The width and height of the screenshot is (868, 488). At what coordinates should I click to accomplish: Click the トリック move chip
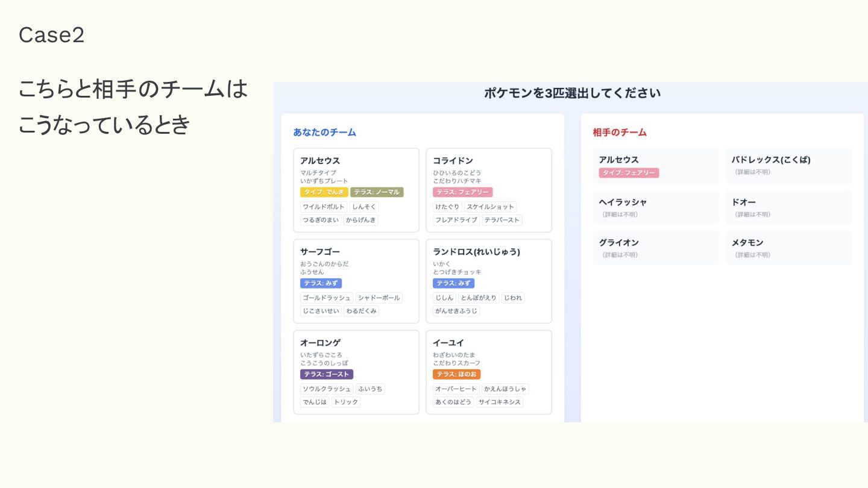(x=346, y=402)
